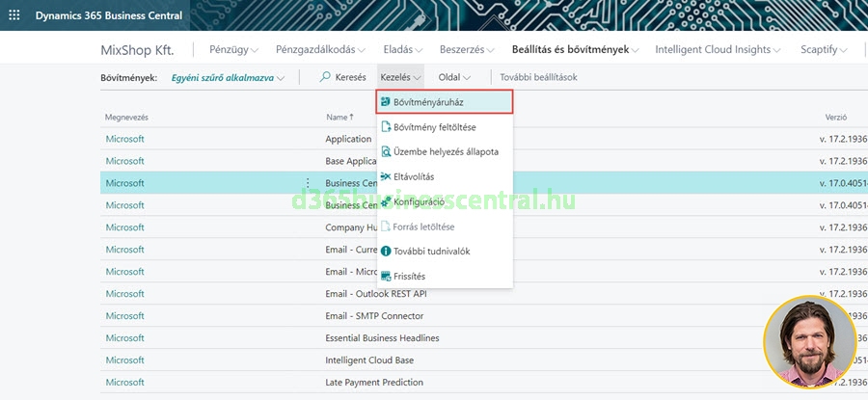The width and height of the screenshot is (868, 400).
Task: Click Dynamics 365 Business Central title
Action: [108, 15]
